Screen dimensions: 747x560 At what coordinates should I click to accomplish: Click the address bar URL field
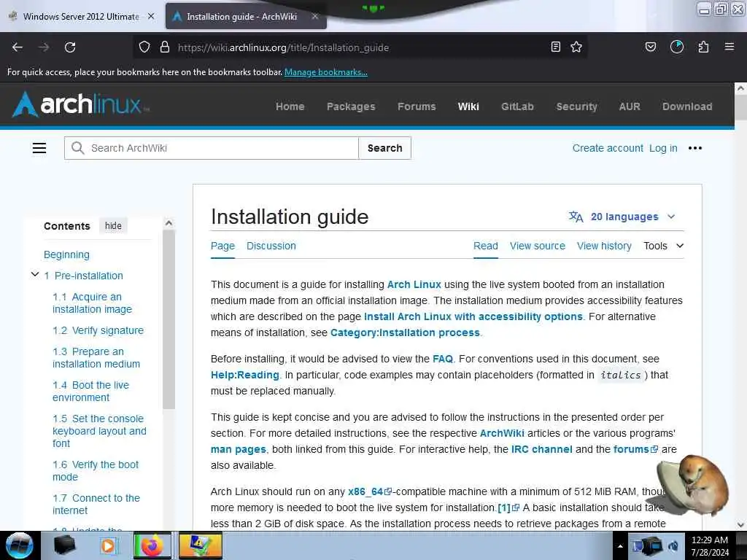tap(362, 47)
